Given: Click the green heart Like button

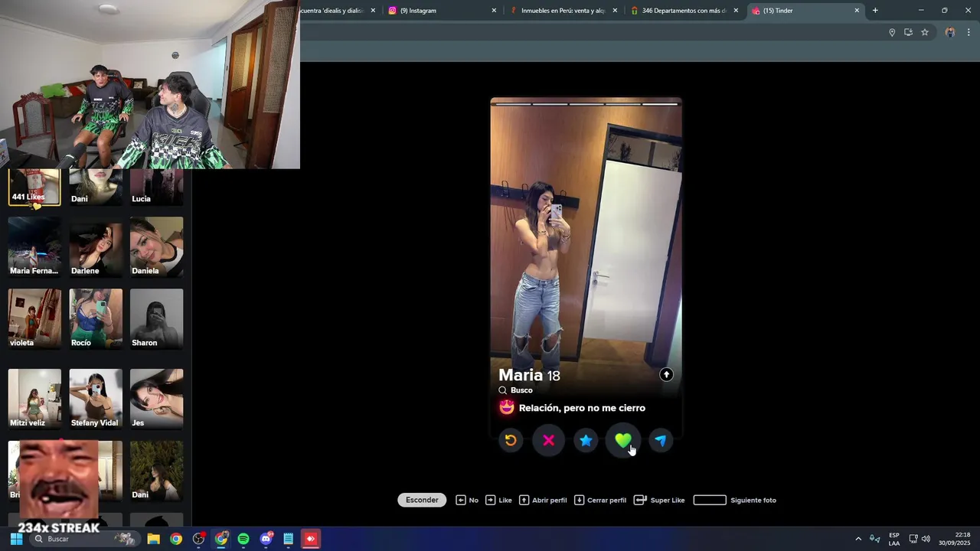Looking at the screenshot, I should tap(623, 440).
